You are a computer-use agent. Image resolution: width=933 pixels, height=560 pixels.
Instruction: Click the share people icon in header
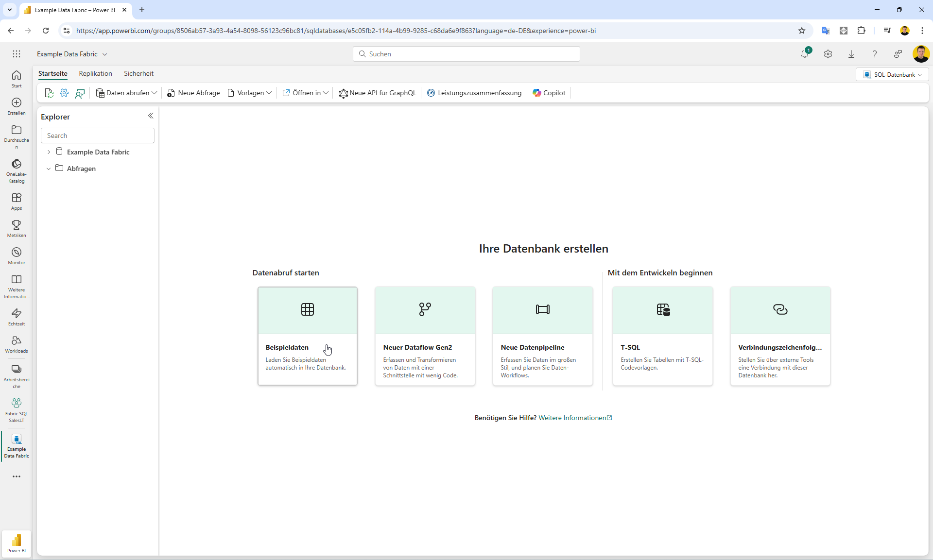(898, 54)
